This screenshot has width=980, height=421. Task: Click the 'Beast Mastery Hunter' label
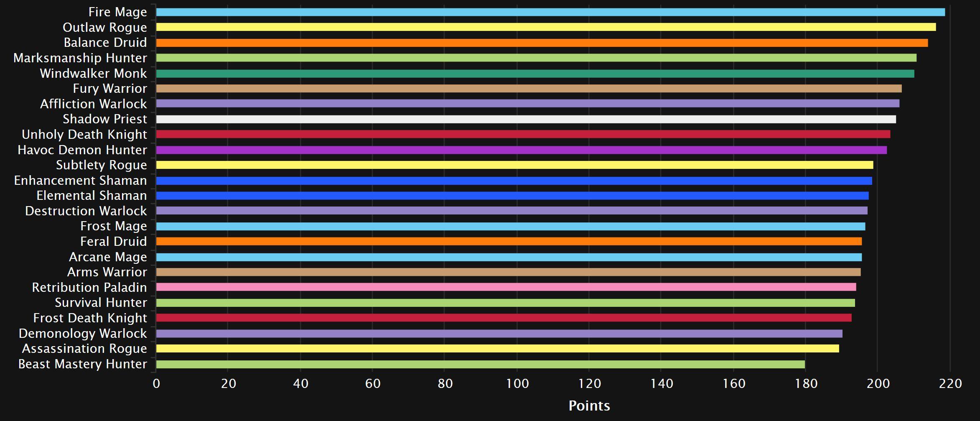tap(83, 364)
